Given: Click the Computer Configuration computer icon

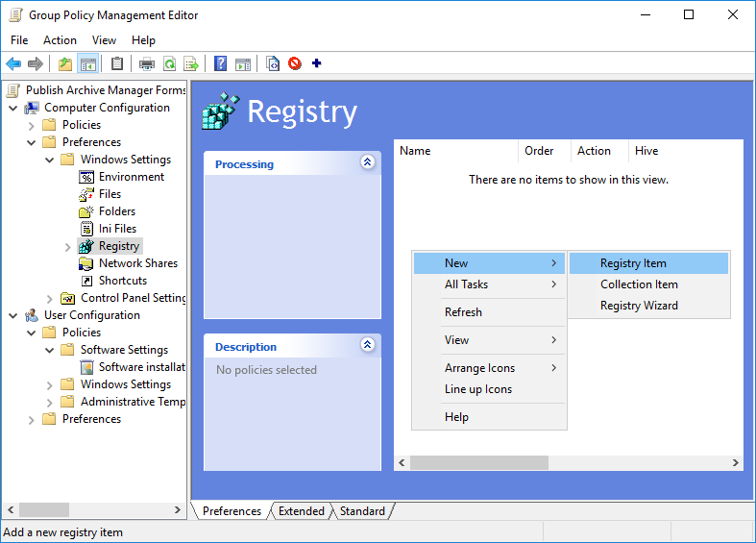Looking at the screenshot, I should coord(32,108).
